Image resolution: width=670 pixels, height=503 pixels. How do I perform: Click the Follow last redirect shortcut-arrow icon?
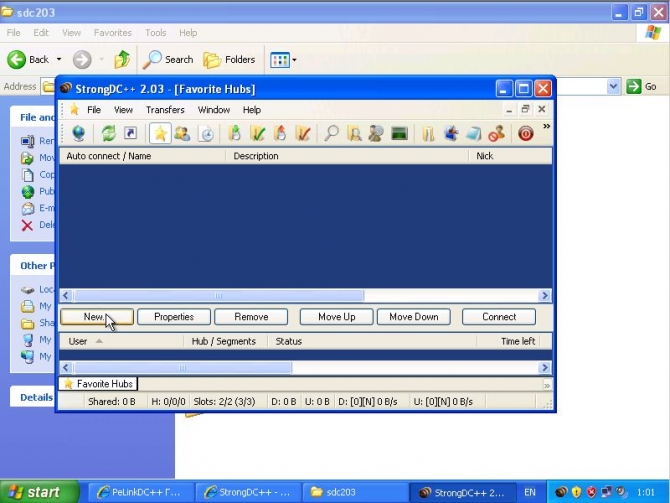pos(130,134)
